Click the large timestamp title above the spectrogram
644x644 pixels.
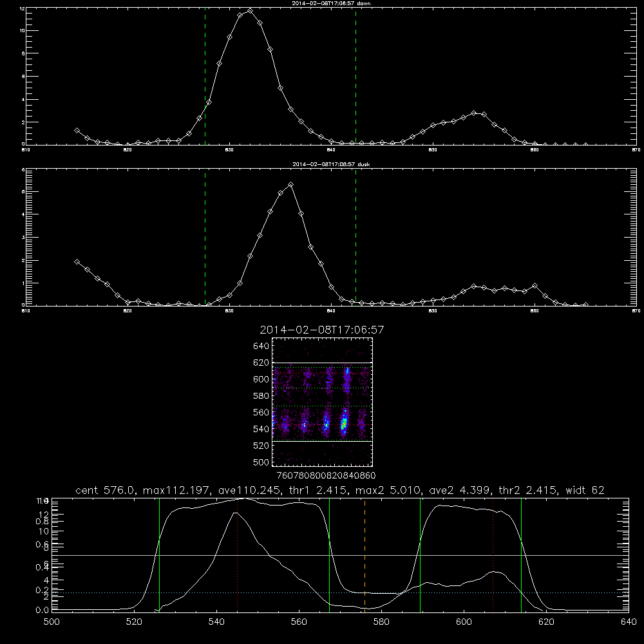click(x=322, y=330)
